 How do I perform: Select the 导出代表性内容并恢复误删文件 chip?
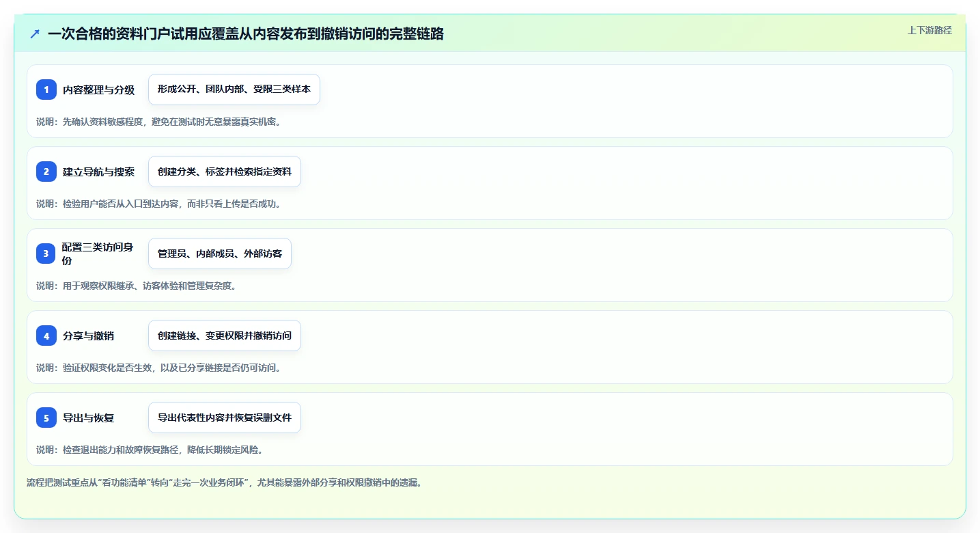225,418
